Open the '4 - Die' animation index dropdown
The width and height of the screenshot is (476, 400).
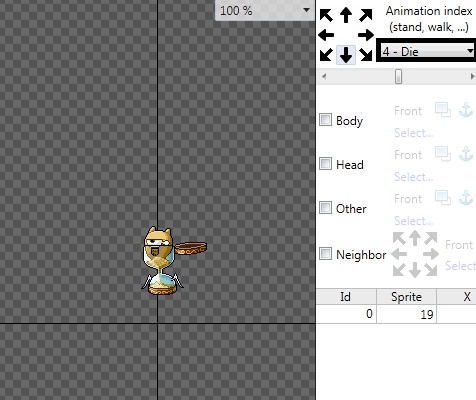click(427, 51)
